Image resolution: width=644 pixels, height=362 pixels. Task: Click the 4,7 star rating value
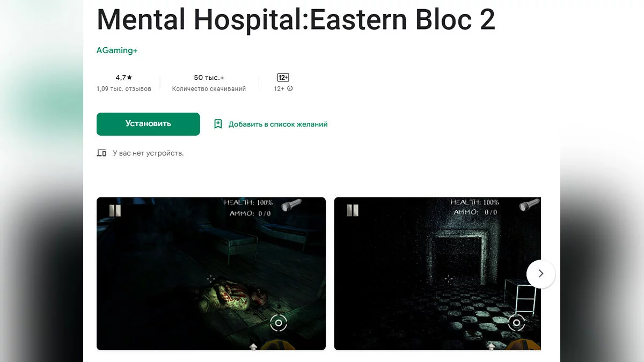[124, 78]
